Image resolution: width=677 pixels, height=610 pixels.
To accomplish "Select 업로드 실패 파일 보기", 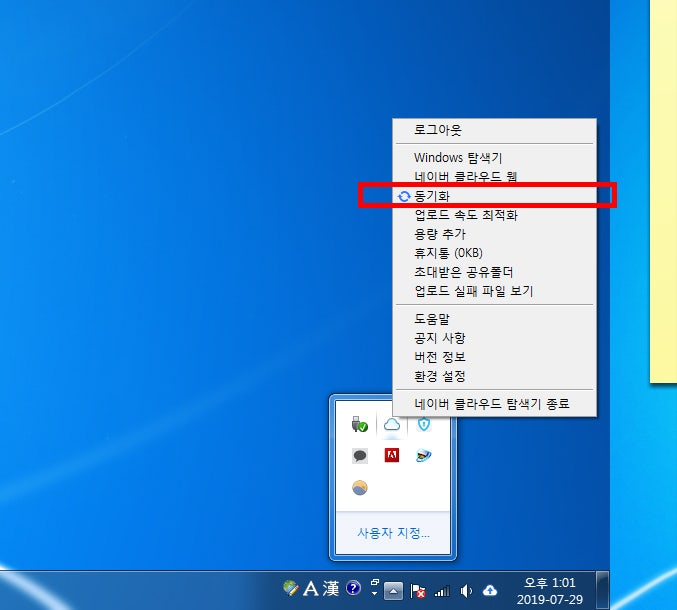I will click(x=494, y=291).
